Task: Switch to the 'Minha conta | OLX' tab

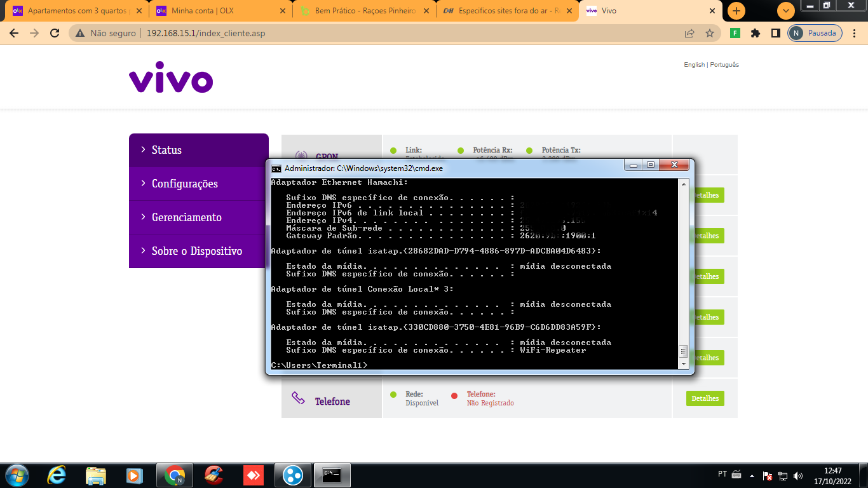Action: click(221, 11)
